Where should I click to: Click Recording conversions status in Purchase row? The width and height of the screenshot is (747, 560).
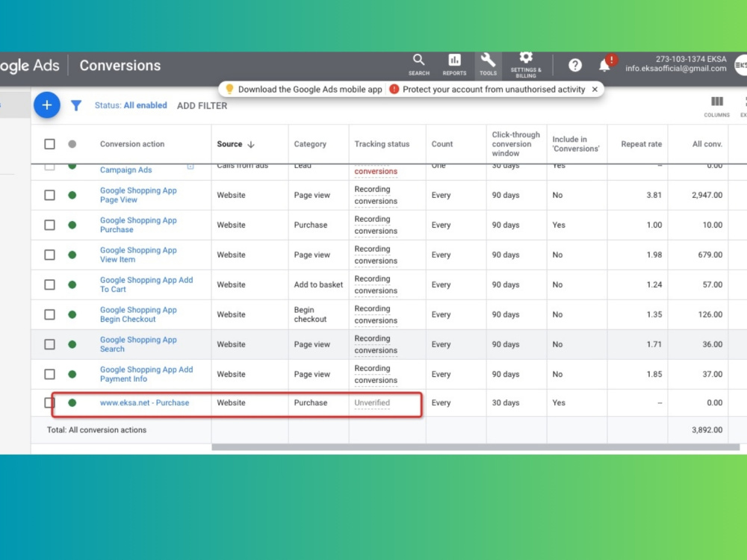point(376,225)
